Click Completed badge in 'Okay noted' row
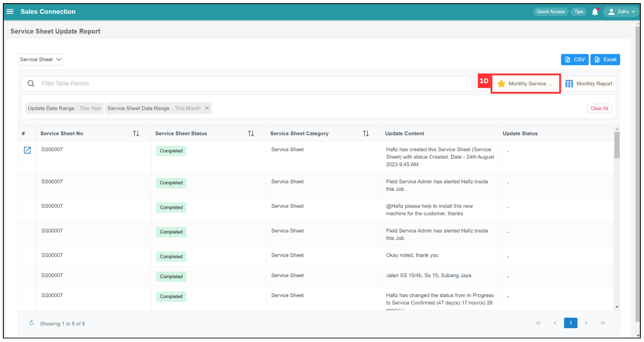644x342 pixels. (x=171, y=256)
